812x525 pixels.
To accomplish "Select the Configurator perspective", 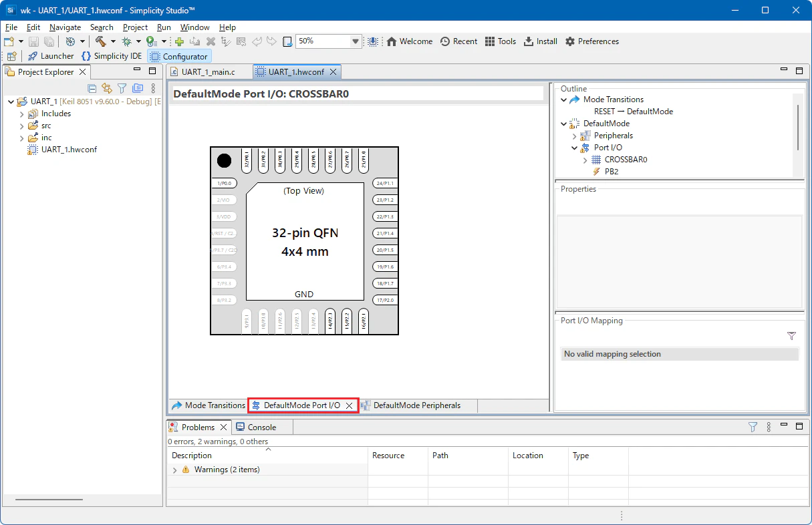I will [x=178, y=56].
